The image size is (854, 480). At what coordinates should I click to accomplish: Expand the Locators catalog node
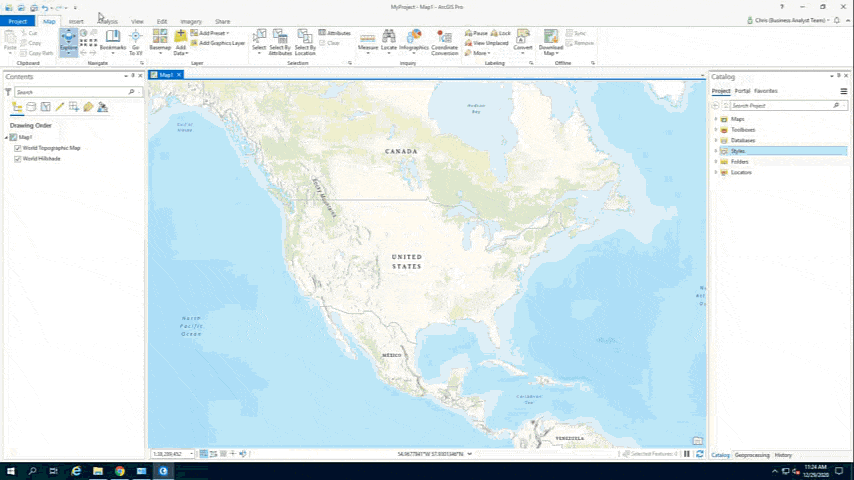(x=716, y=172)
